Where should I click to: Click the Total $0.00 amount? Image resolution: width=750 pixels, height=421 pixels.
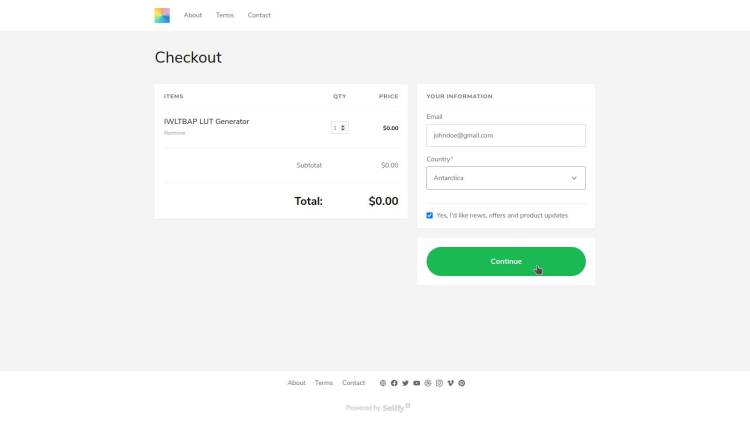coord(383,201)
